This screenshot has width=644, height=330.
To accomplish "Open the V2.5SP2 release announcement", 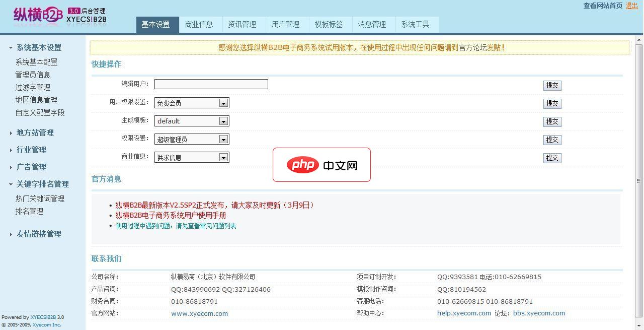I will click(215, 205).
